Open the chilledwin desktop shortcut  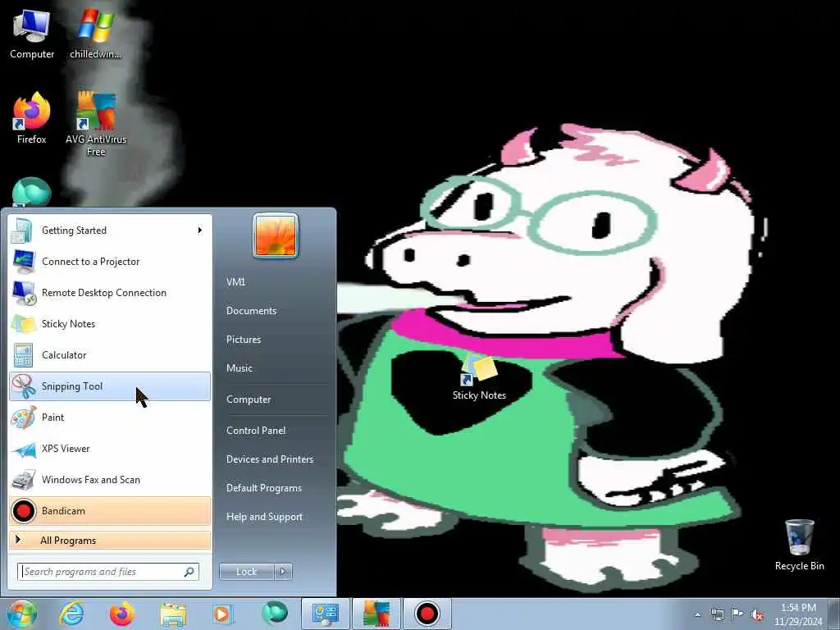pos(96,33)
